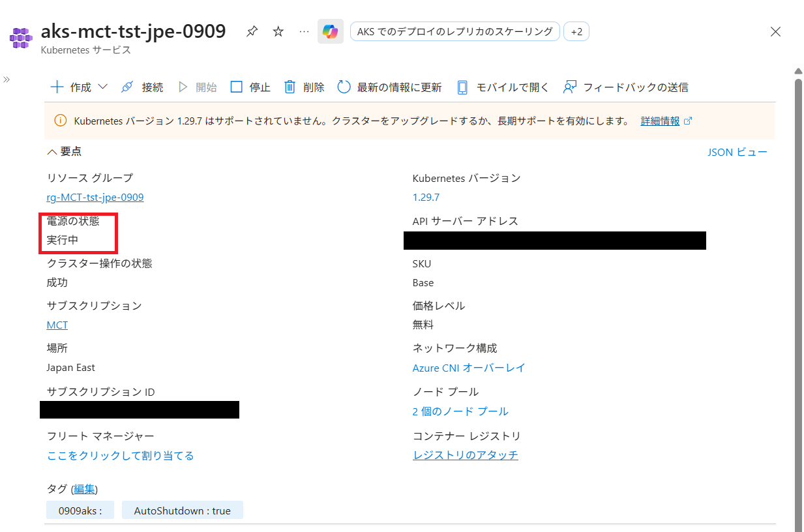The width and height of the screenshot is (804, 532).
Task: Open the more options ellipsis menu
Action: (304, 31)
